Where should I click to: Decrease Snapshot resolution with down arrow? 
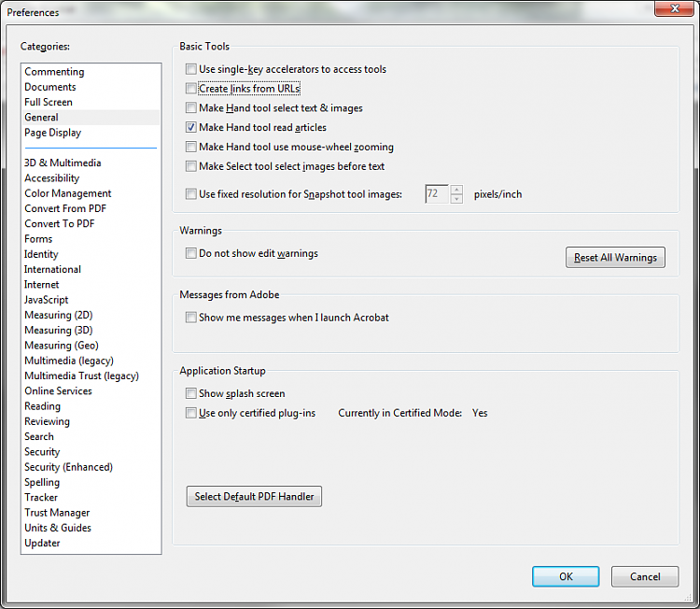[456, 199]
